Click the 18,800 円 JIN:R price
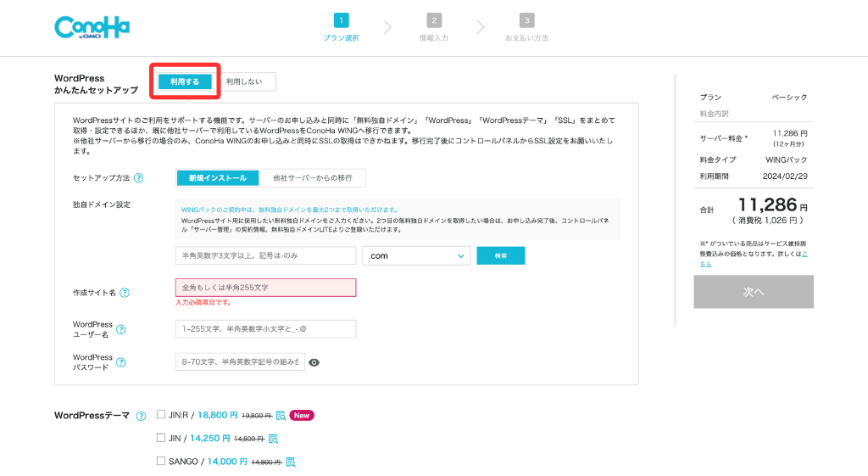This screenshot has width=868, height=476. (218, 415)
